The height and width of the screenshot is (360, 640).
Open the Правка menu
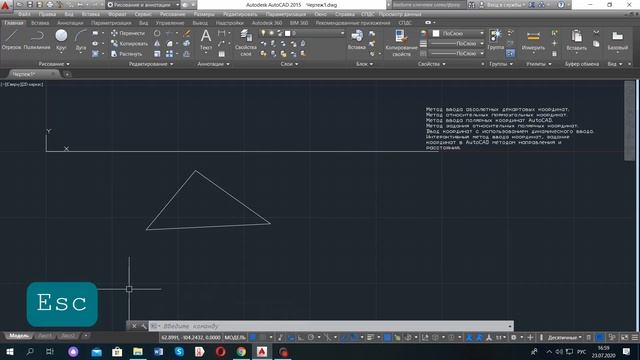tap(47, 14)
